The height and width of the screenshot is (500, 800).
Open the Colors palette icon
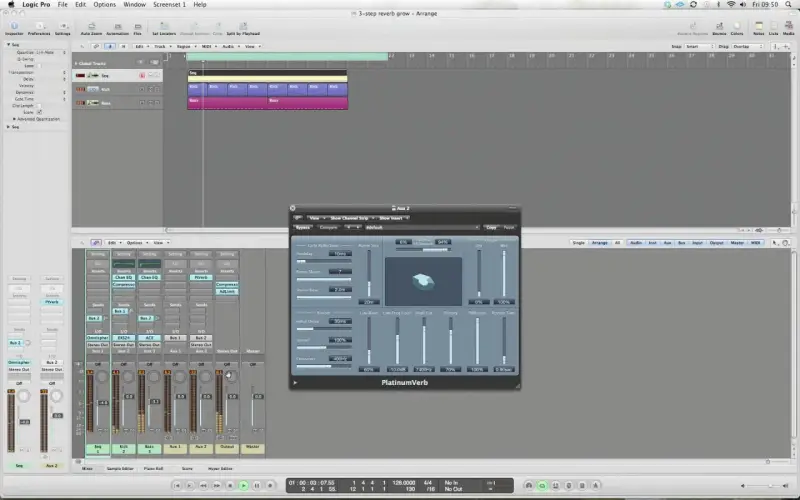point(737,29)
